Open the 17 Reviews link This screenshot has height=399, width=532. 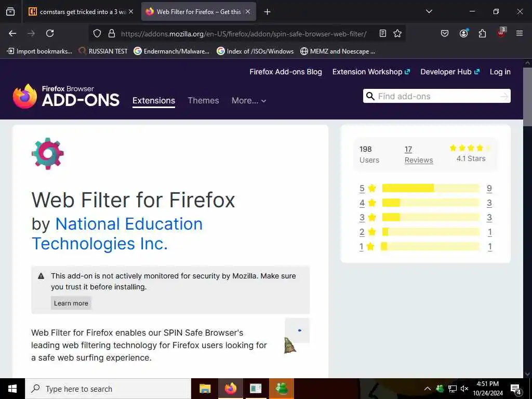tap(419, 155)
